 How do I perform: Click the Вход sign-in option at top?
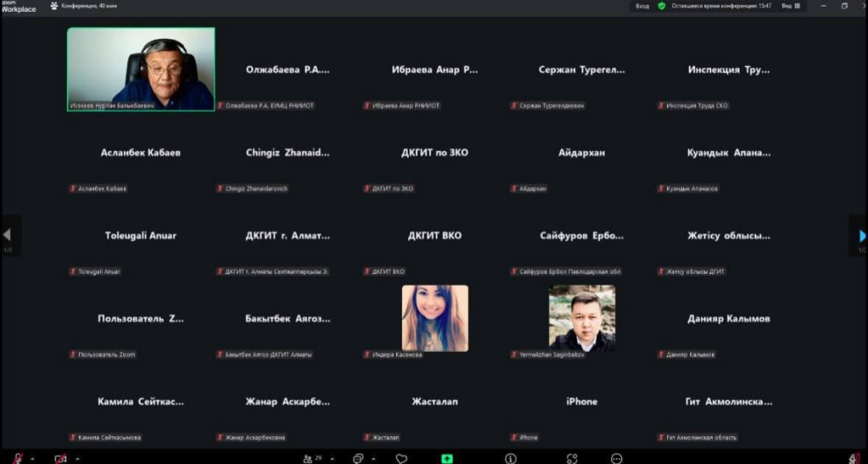click(643, 6)
